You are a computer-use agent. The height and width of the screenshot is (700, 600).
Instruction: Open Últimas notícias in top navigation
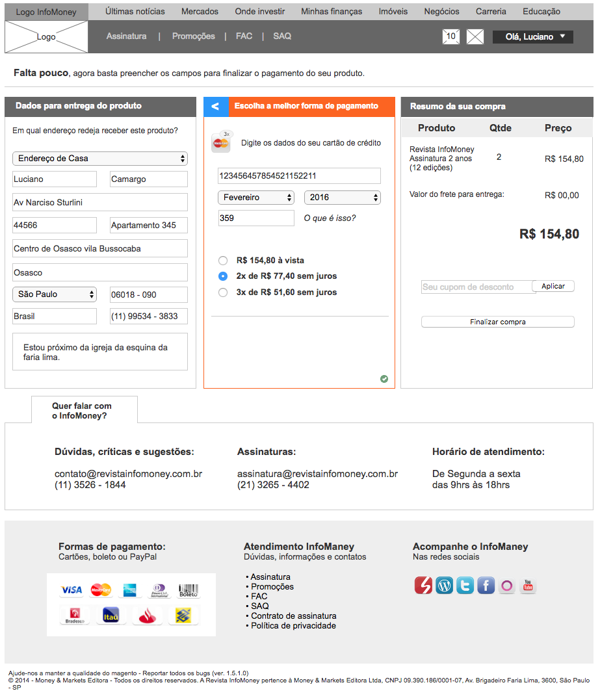pyautogui.click(x=135, y=12)
